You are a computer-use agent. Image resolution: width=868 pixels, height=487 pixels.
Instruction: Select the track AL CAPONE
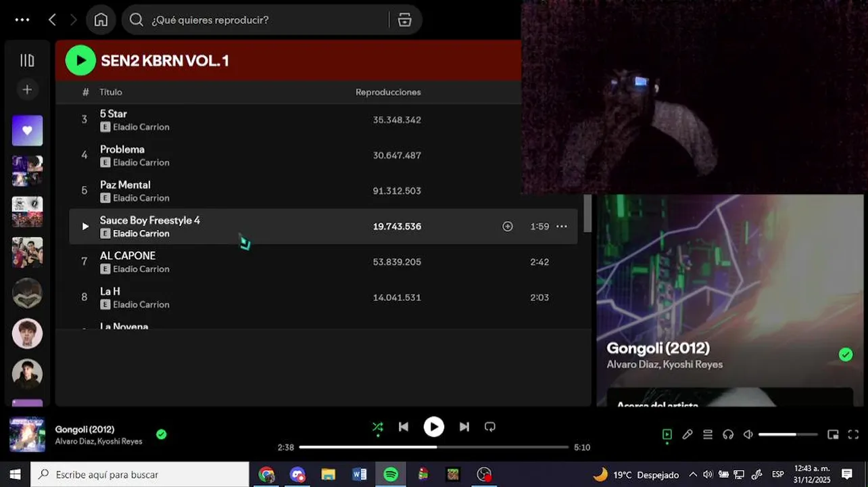323,262
